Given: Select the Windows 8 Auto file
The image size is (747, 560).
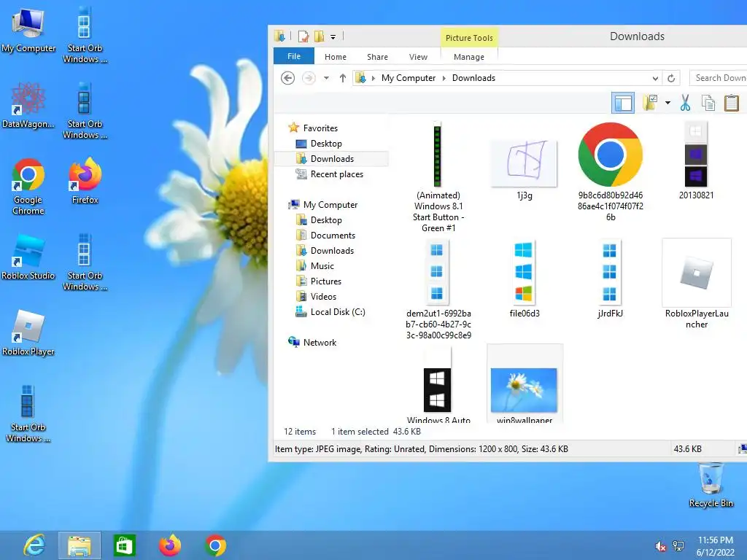Looking at the screenshot, I should 438,385.
